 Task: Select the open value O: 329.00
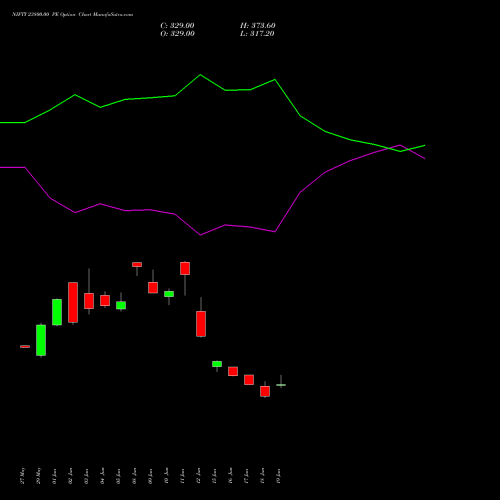coord(177,34)
